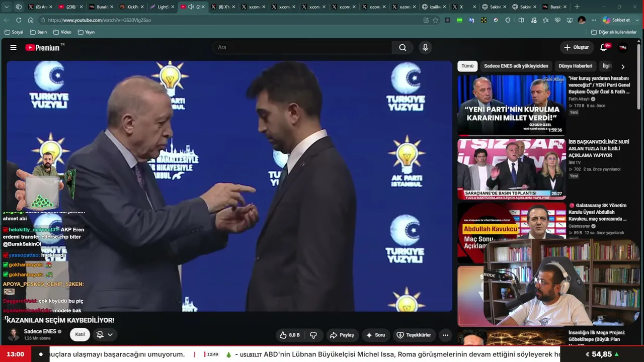Open the app-available icon in address bar

pos(426,20)
